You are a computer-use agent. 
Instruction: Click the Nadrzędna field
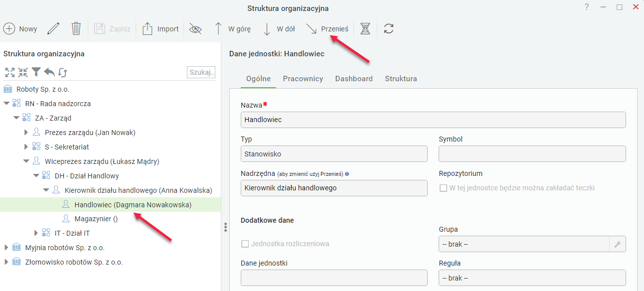(x=334, y=188)
